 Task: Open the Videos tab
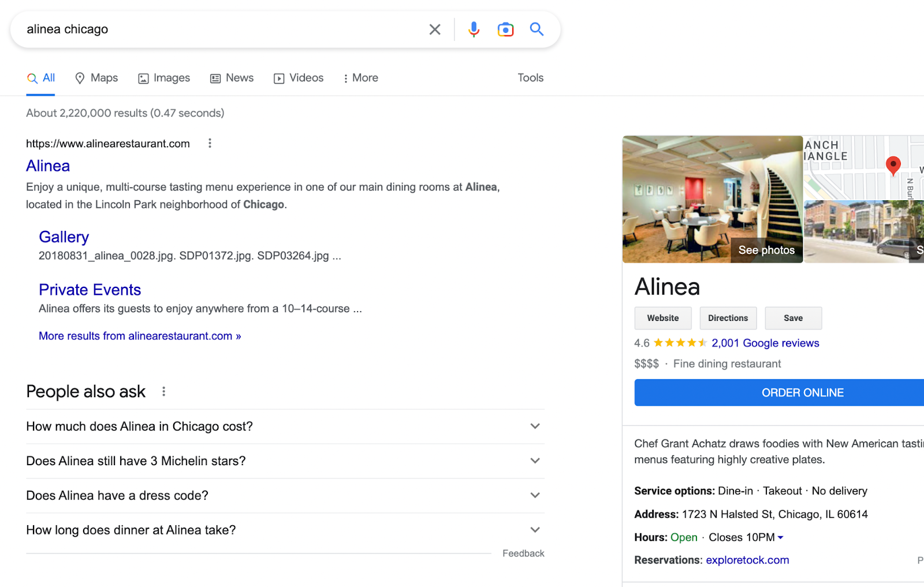[x=299, y=78]
